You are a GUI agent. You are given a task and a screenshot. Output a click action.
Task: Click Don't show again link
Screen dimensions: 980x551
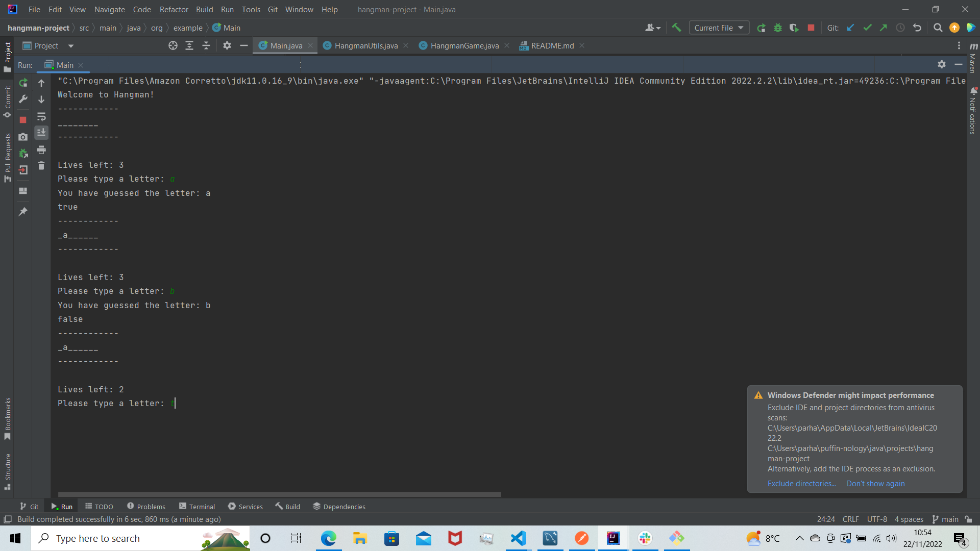tap(875, 484)
